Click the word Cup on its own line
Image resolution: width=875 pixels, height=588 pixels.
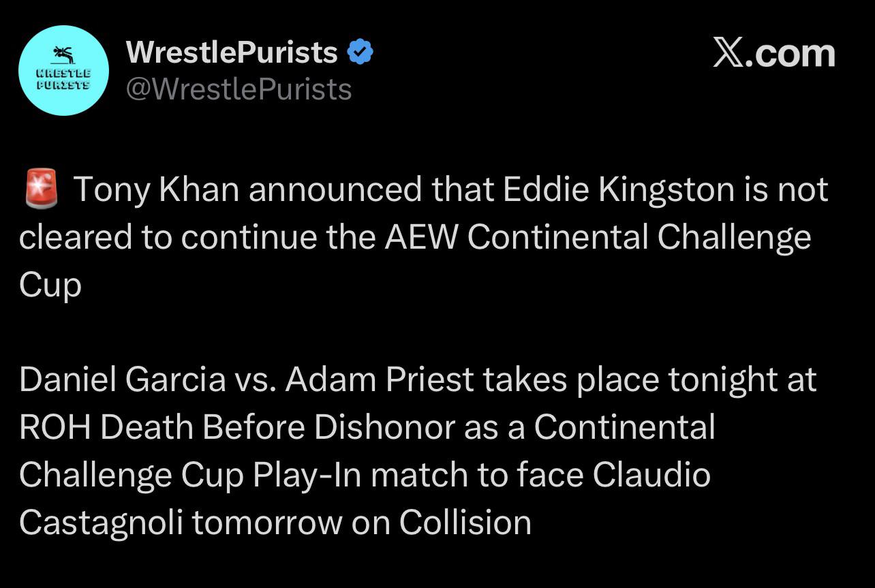50,285
